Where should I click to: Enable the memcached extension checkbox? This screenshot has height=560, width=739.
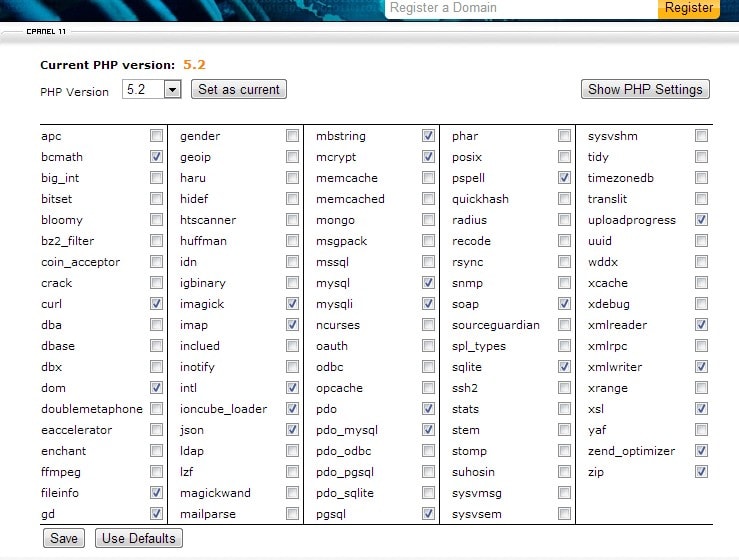click(429, 199)
